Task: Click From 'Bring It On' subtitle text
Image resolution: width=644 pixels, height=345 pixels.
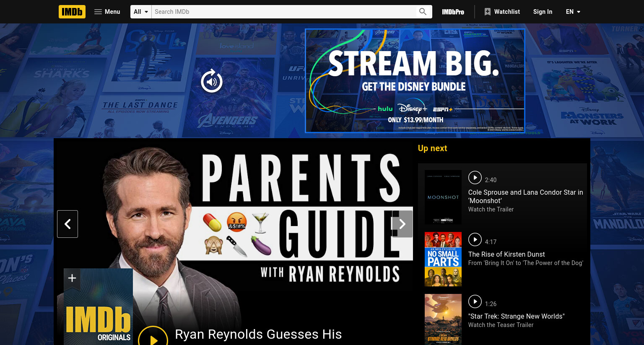Action: pos(525,263)
